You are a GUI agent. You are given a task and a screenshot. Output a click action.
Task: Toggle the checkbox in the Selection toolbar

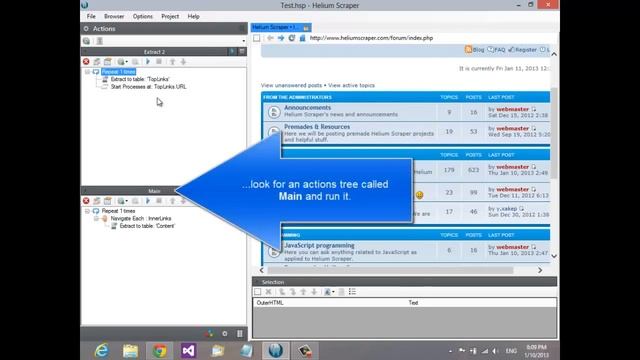coord(258,292)
